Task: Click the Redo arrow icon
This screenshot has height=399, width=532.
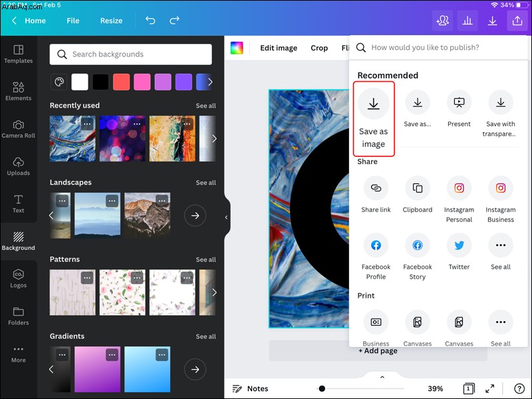Action: click(174, 21)
